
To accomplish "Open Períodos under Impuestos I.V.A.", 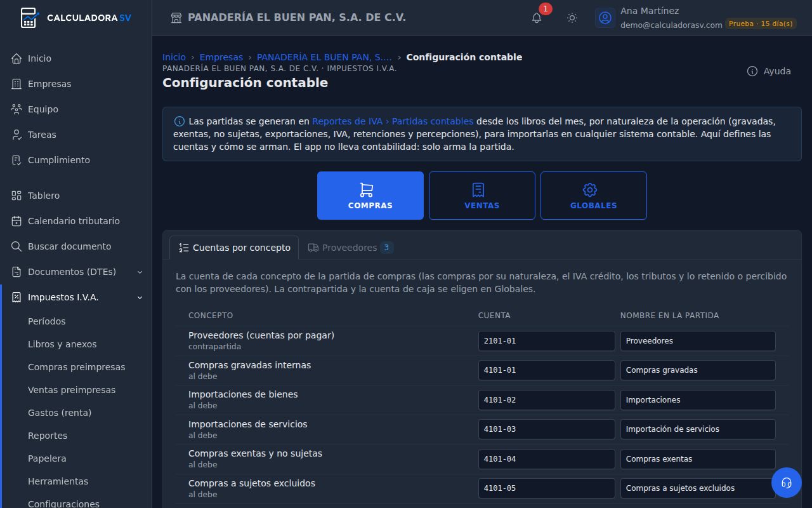I will click(47, 321).
